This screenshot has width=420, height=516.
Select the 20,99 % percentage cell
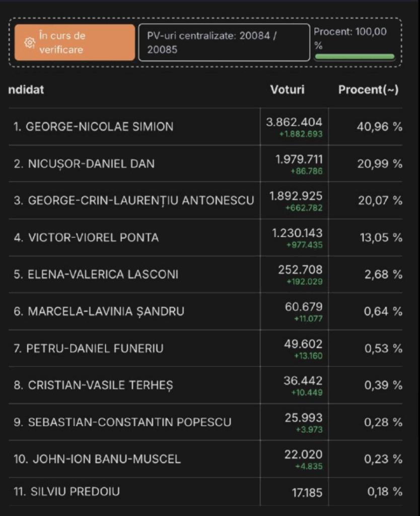(x=380, y=164)
